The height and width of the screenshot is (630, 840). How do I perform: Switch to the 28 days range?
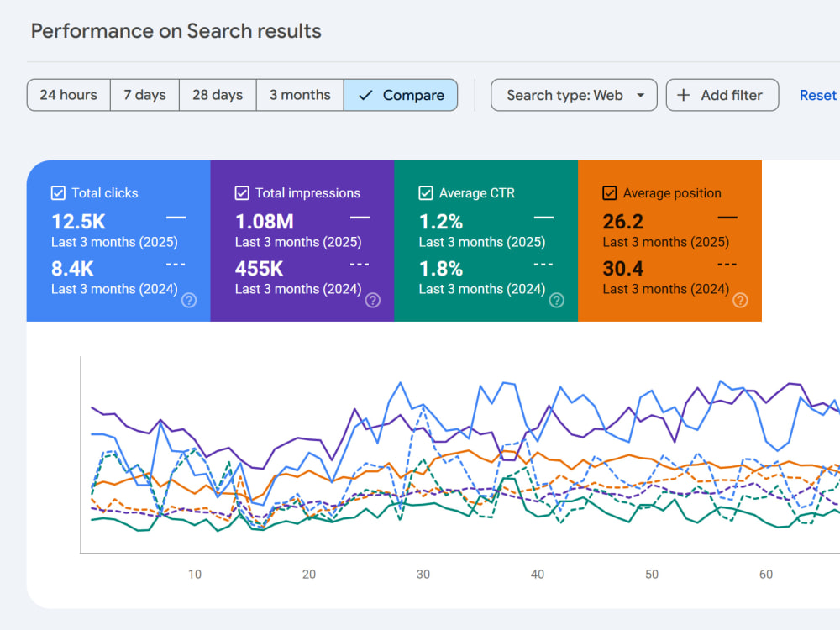[x=218, y=96]
